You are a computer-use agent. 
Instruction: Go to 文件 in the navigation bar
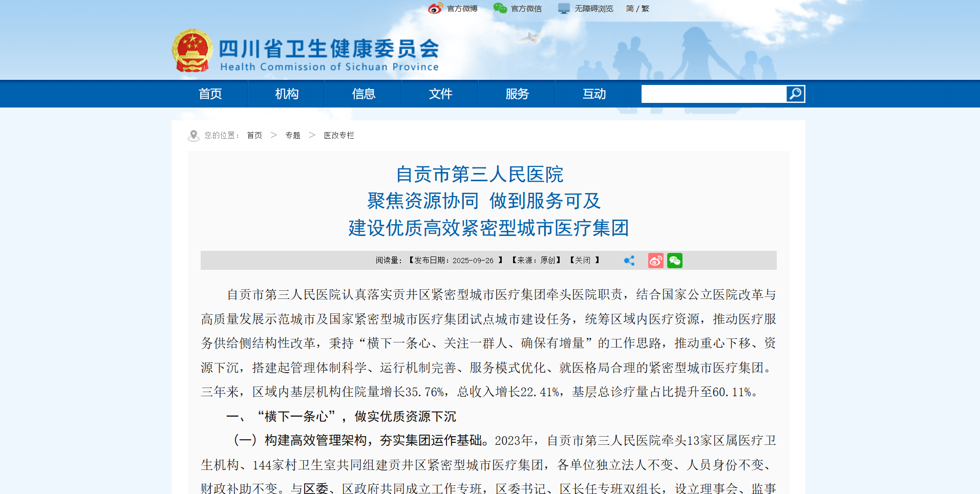[x=440, y=94]
